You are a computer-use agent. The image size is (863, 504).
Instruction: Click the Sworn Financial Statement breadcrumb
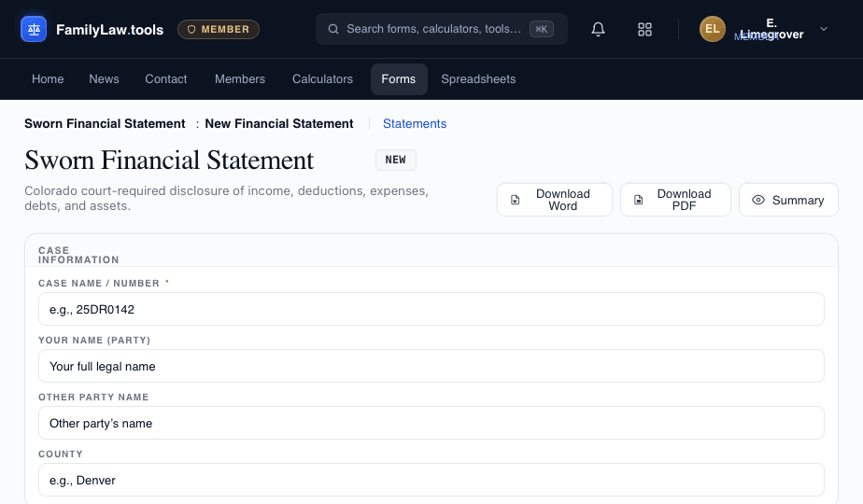[105, 124]
